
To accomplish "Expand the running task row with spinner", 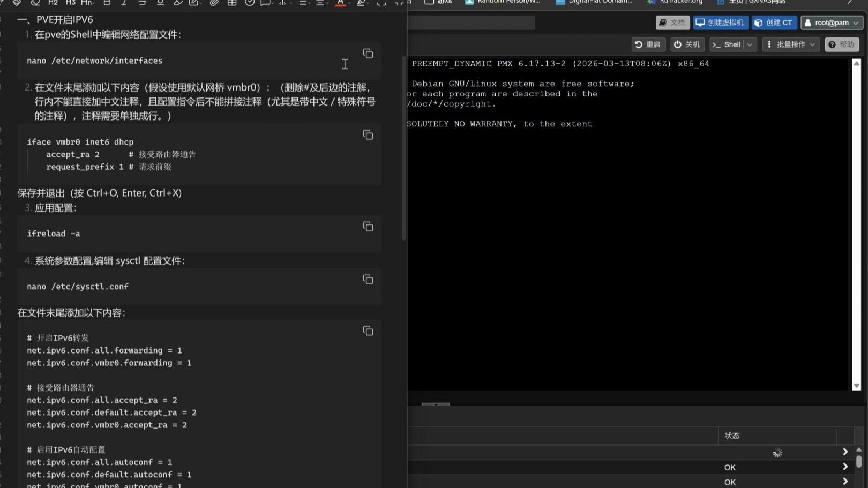I will [845, 453].
